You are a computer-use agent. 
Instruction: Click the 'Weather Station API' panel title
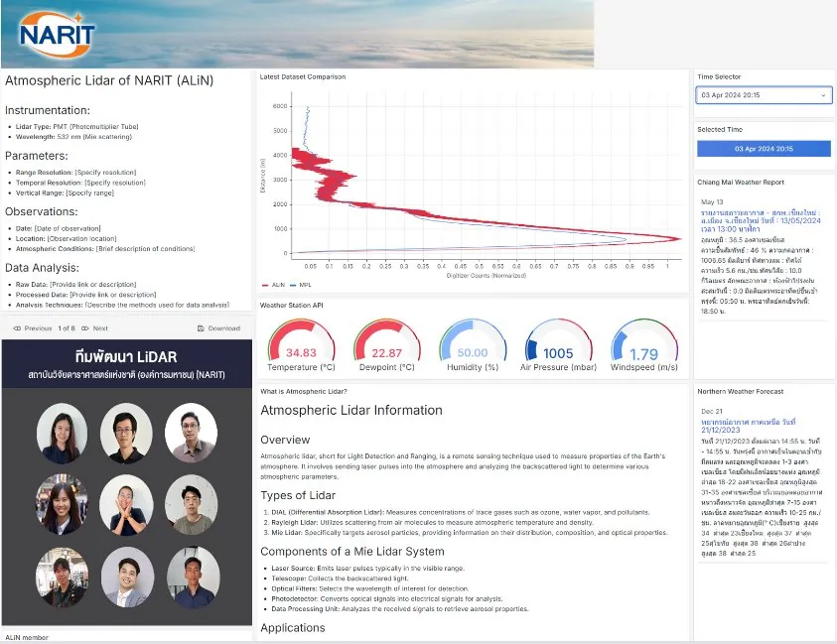(x=292, y=306)
